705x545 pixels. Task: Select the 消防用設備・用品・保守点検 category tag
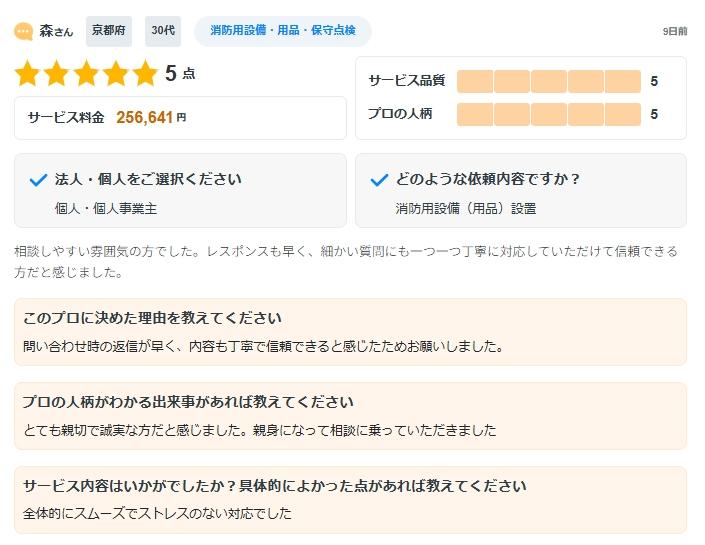click(283, 31)
